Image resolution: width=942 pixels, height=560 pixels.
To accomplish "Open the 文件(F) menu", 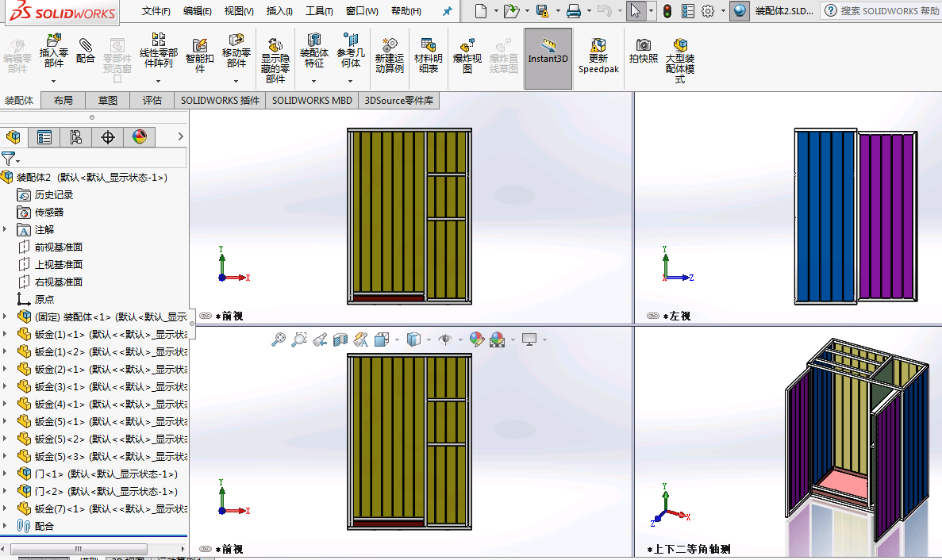I will coord(156,11).
